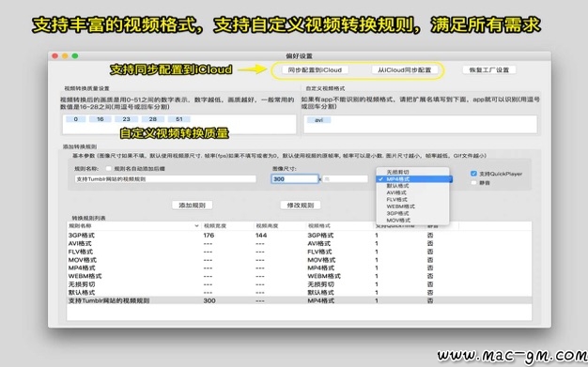Select the quality token 28
Screen dimensions: 588x367
click(x=152, y=119)
